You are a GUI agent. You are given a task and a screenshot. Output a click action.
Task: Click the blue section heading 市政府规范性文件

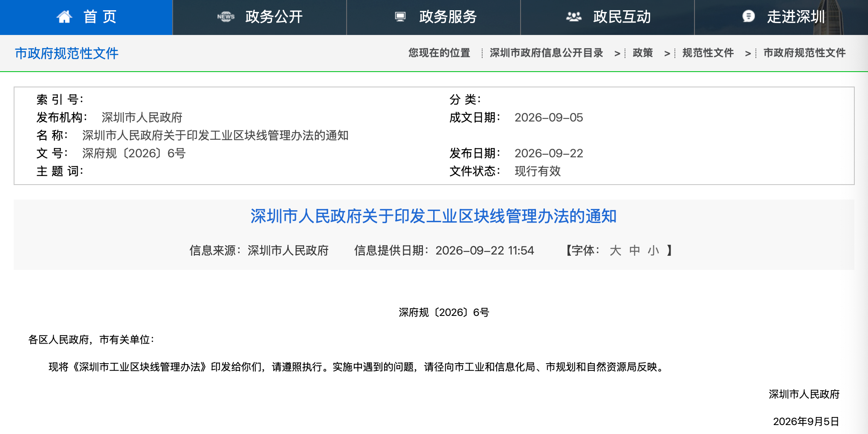[67, 53]
